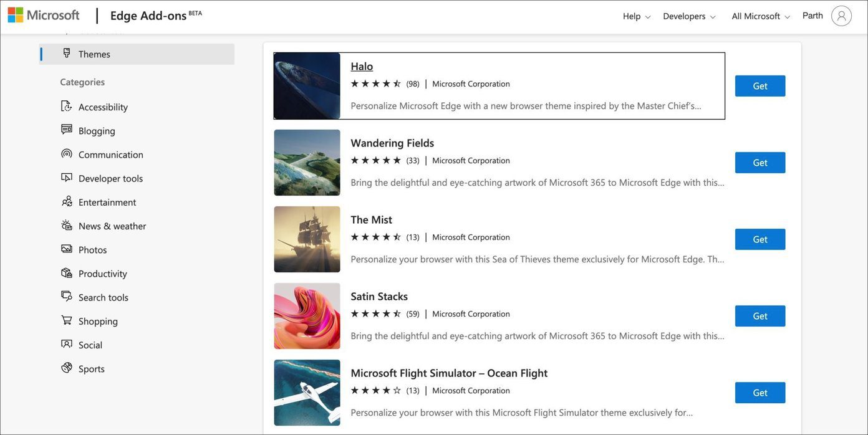Open the Halo theme title link
This screenshot has height=435, width=868.
pyautogui.click(x=362, y=66)
